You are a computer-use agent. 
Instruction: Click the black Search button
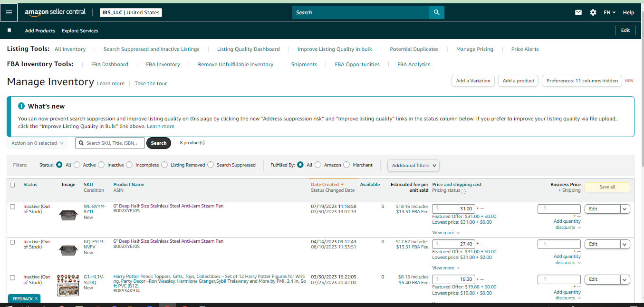(x=159, y=143)
